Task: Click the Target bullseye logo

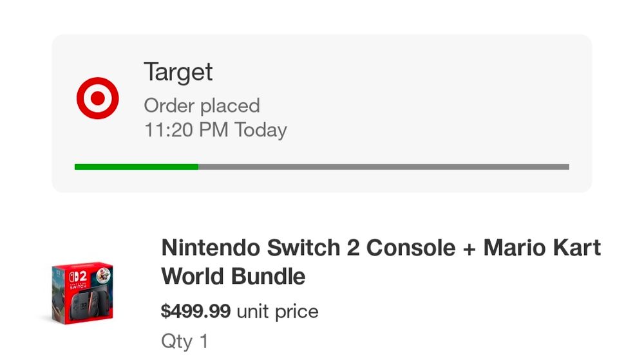Action: tap(97, 98)
